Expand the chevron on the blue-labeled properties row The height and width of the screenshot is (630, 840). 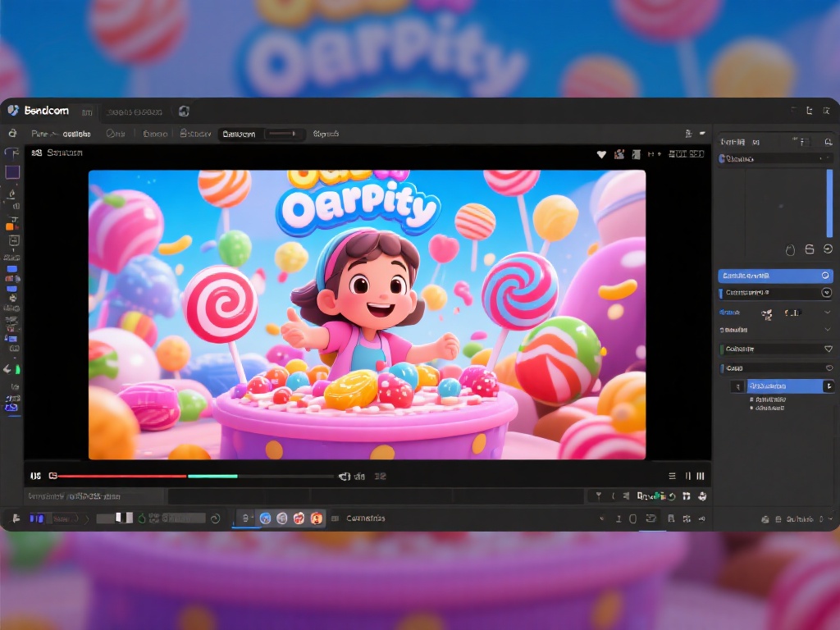(827, 313)
